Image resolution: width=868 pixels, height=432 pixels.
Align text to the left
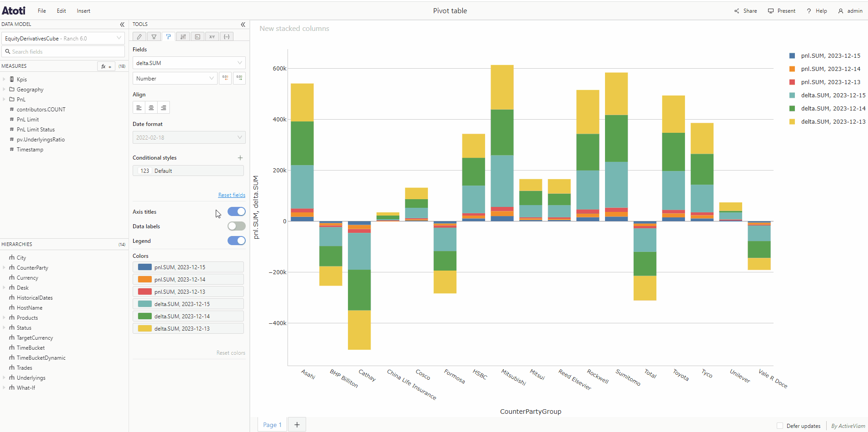pos(139,108)
